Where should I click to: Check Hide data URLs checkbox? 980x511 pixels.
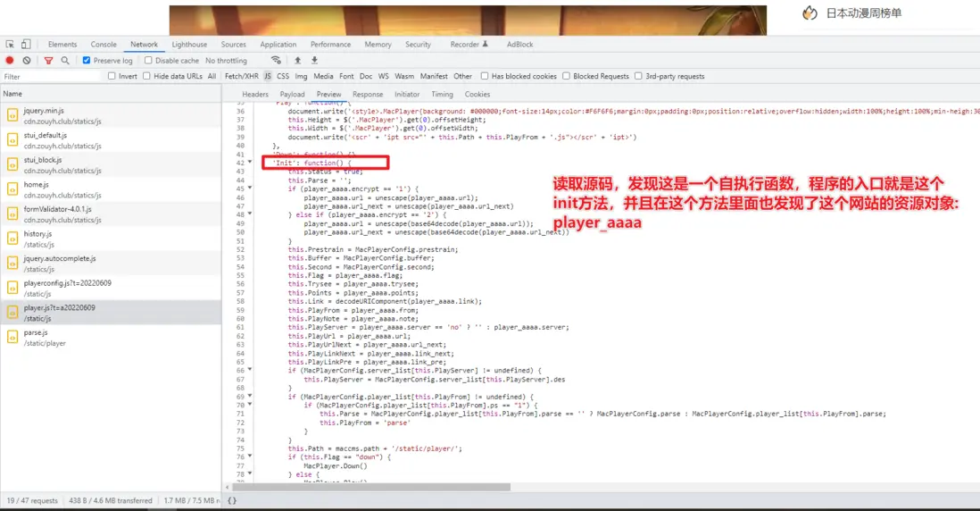coord(146,76)
